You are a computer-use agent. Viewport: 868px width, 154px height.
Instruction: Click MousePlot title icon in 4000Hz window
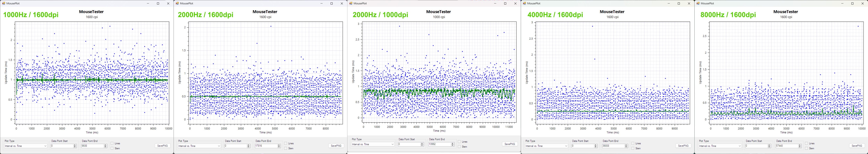(x=524, y=3)
